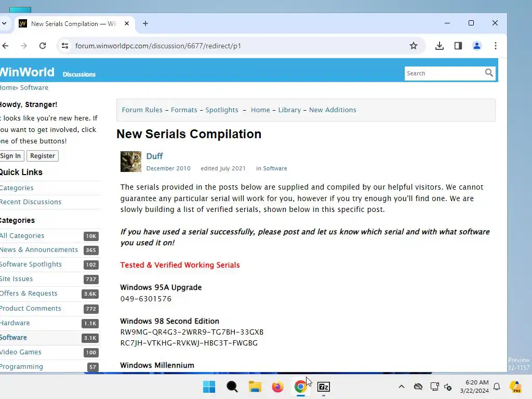This screenshot has width=532, height=399.
Task: Click the forum search magnifier icon
Action: click(x=489, y=73)
